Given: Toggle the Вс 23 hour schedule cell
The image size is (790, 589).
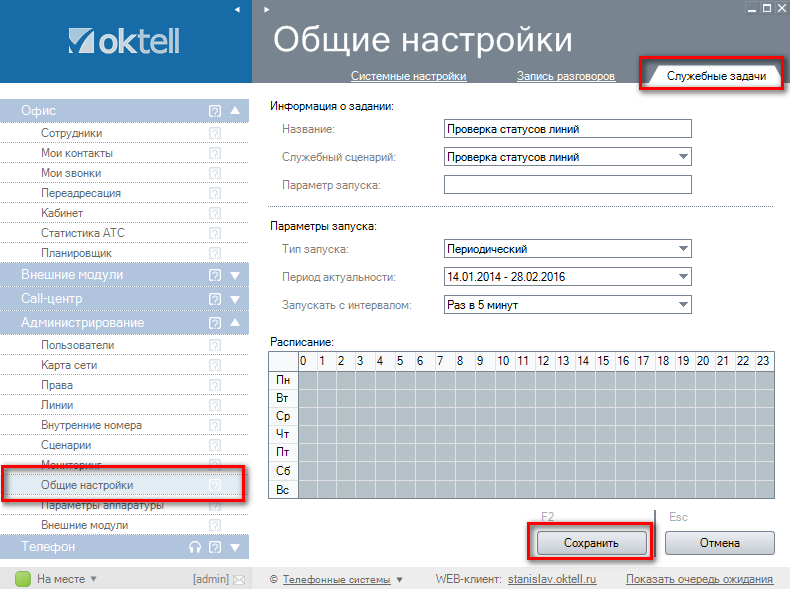Looking at the screenshot, I should tap(763, 489).
